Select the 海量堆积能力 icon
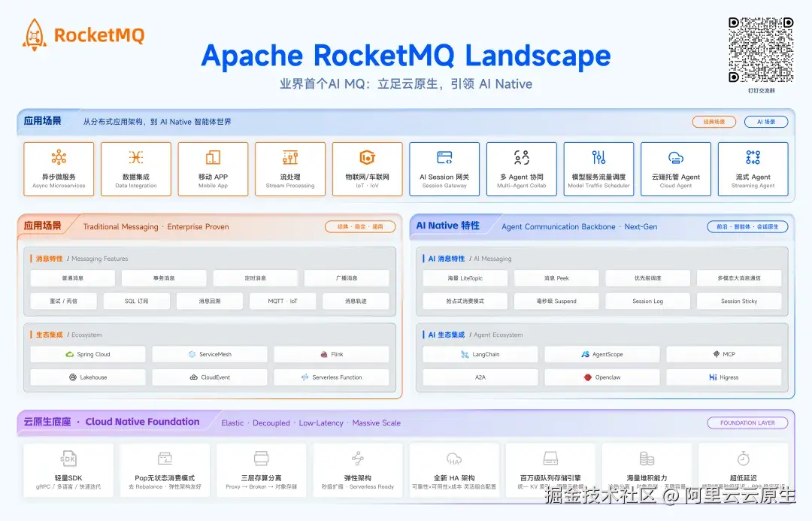The image size is (812, 521). [647, 459]
